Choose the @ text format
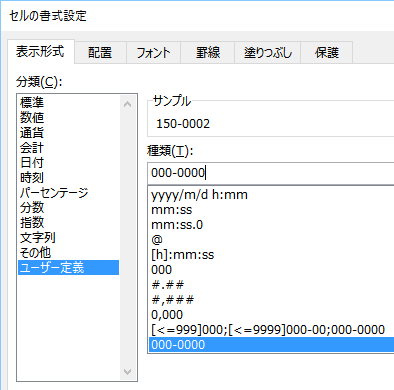The image size is (394, 390). click(x=272, y=240)
